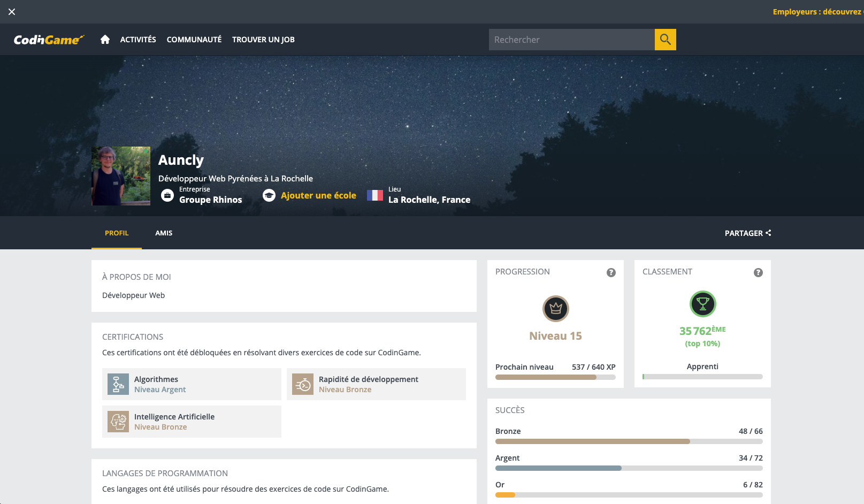Screen dimensions: 864x504
Task: Click the briefcase Entreprise icon
Action: click(x=167, y=195)
